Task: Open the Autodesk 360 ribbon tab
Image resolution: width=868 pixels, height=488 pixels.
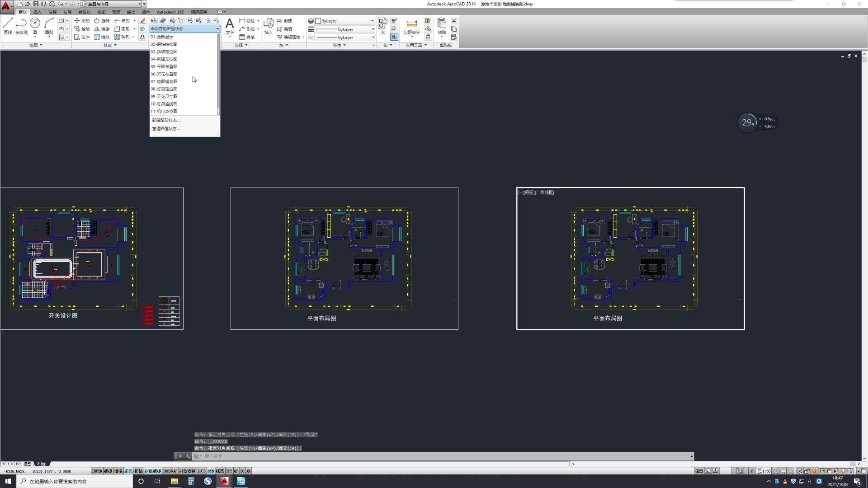Action: 170,12
